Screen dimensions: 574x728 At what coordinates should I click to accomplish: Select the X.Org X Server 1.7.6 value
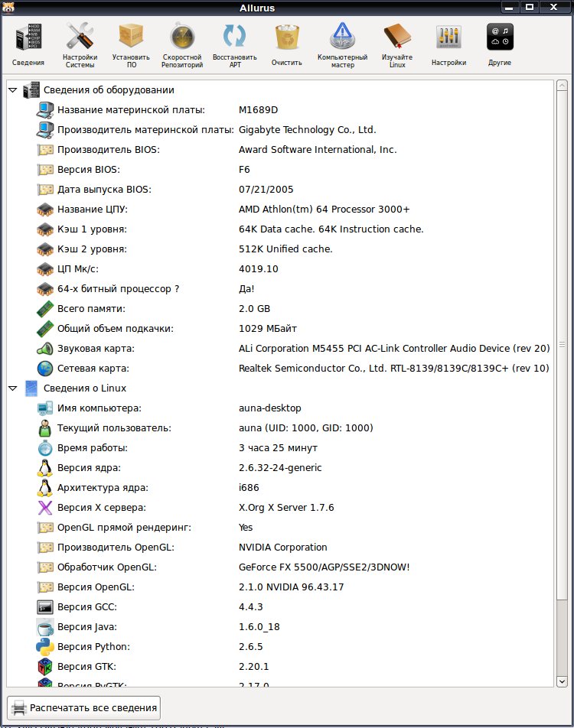(x=286, y=508)
